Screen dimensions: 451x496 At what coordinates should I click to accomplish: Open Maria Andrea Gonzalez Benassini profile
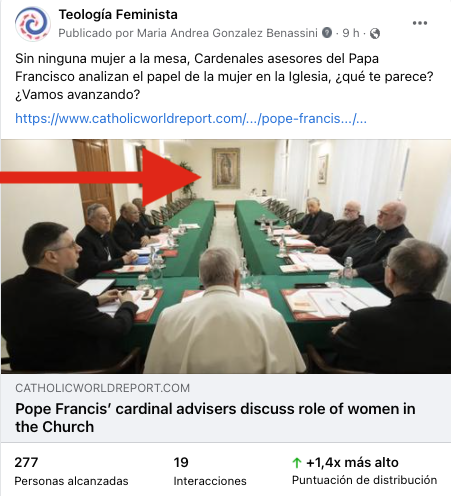pyautogui.click(x=227, y=33)
